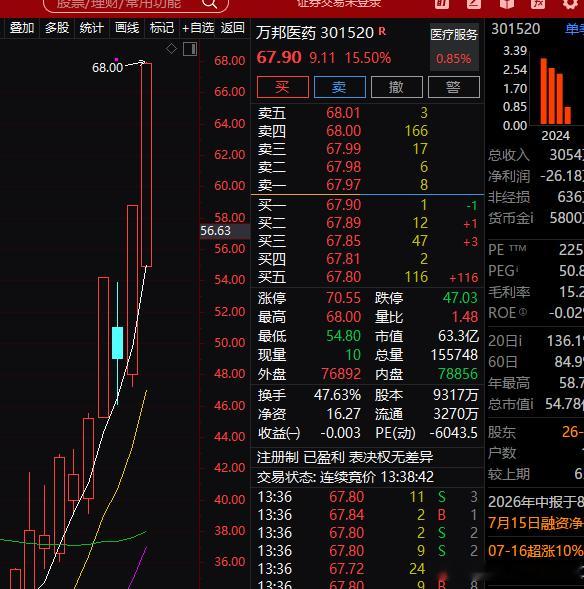
Task: Click the 13:36 trade row at 67.84
Action: coord(367,515)
